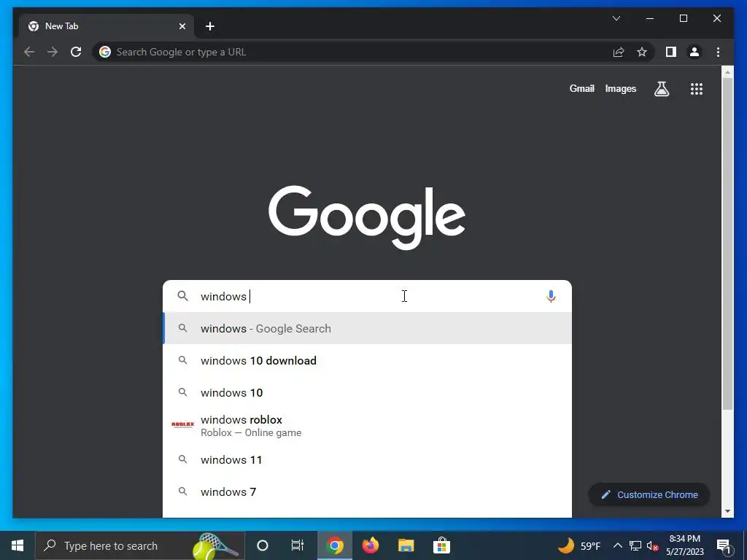Show hidden system tray icons
Viewport: 747px width, 560px height.
click(x=617, y=545)
